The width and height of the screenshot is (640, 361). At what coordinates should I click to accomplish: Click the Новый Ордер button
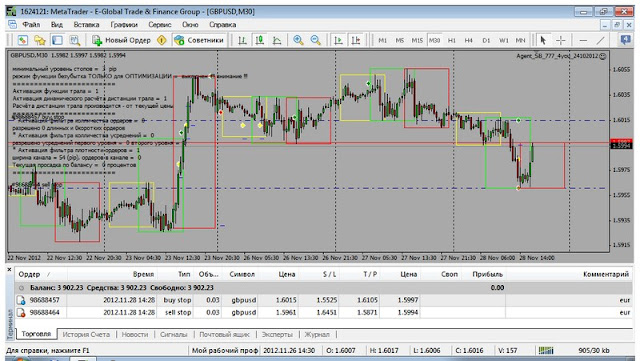tap(121, 40)
